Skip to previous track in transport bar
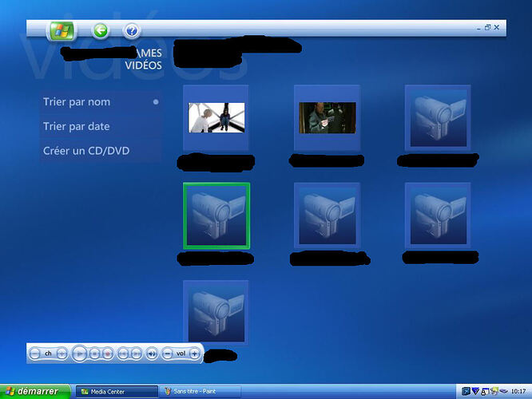 click(x=123, y=354)
